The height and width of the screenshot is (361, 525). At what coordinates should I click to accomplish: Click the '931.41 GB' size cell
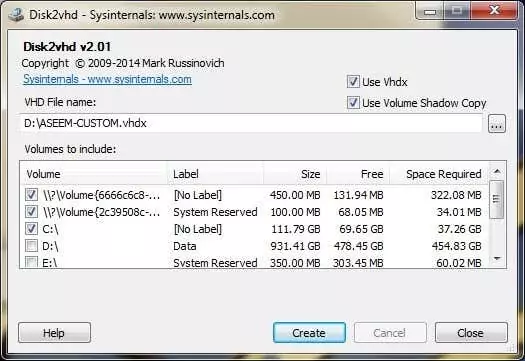pyautogui.click(x=295, y=246)
